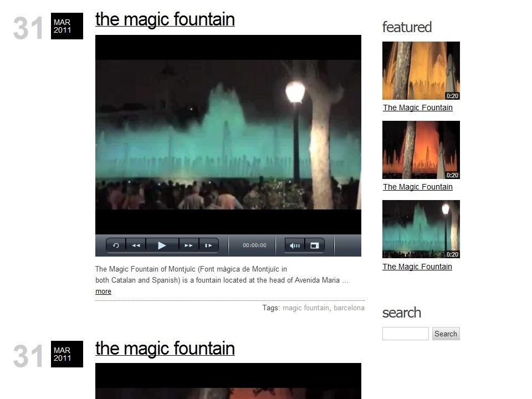
Task: Open first post title 'the magic fountain'
Action: click(x=165, y=19)
